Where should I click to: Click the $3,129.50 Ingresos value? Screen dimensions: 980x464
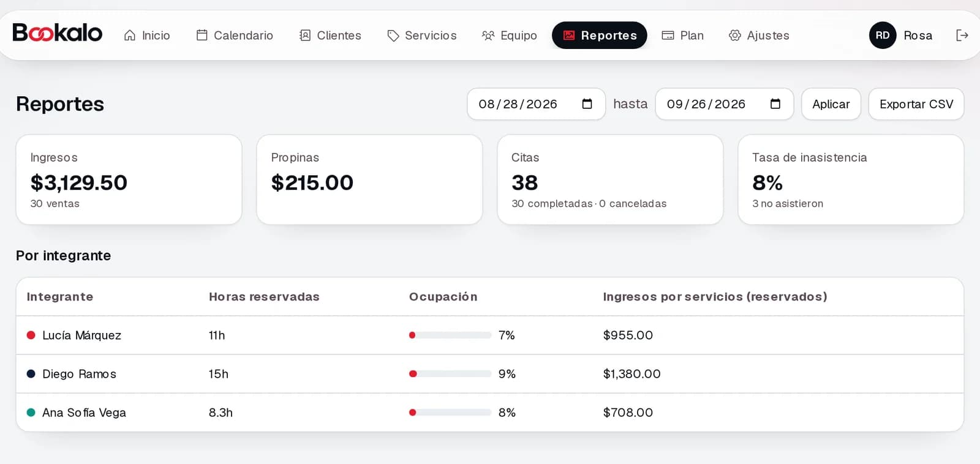[x=79, y=182]
